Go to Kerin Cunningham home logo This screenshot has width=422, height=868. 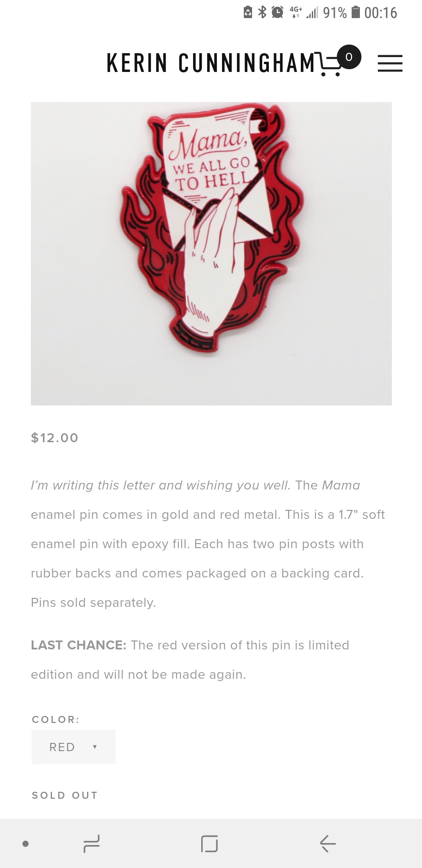tap(211, 63)
